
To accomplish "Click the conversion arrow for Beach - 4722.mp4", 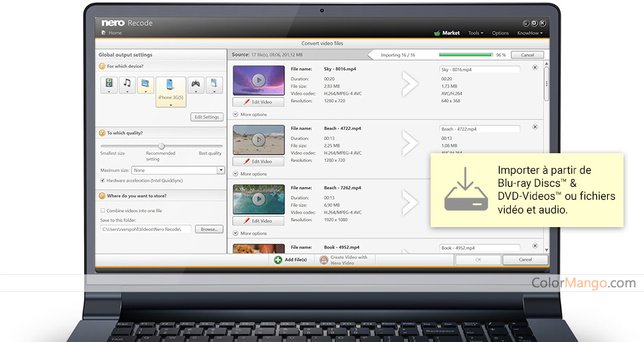I will pos(410,144).
